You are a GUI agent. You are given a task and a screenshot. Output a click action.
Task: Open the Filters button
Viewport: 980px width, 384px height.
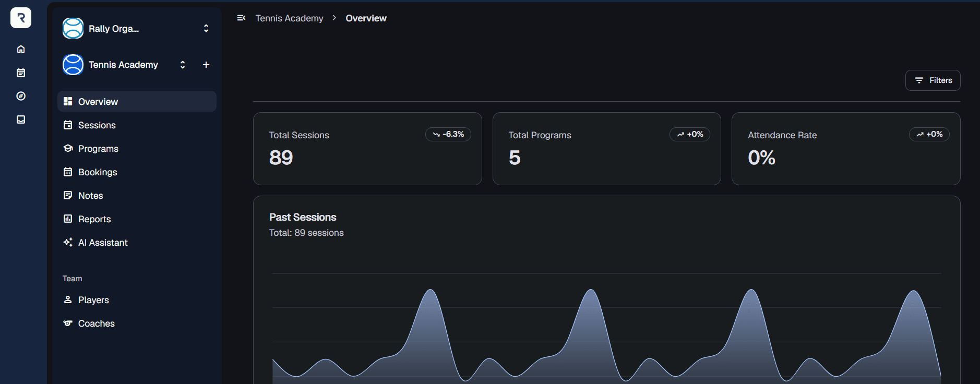[x=933, y=80]
